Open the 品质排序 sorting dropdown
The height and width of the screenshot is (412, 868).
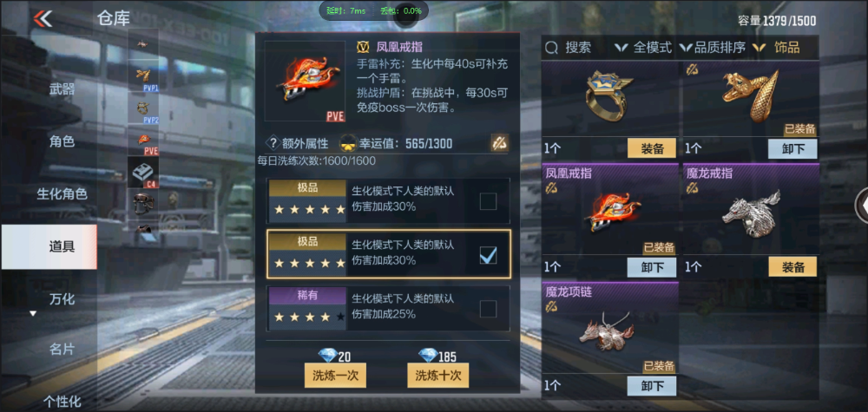(x=712, y=48)
